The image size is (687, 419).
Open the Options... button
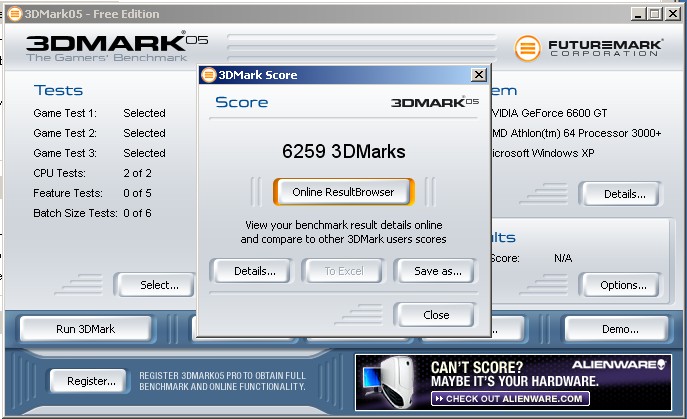[x=620, y=285]
